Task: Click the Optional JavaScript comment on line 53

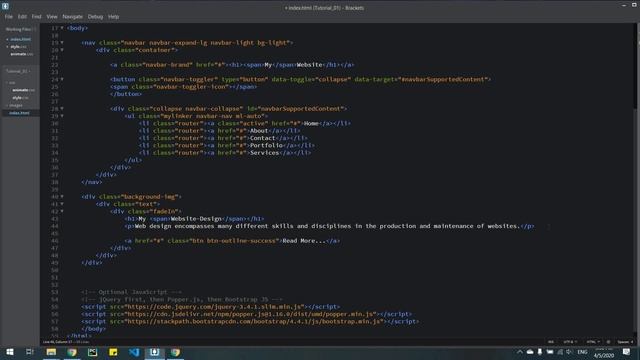Action: point(131,292)
